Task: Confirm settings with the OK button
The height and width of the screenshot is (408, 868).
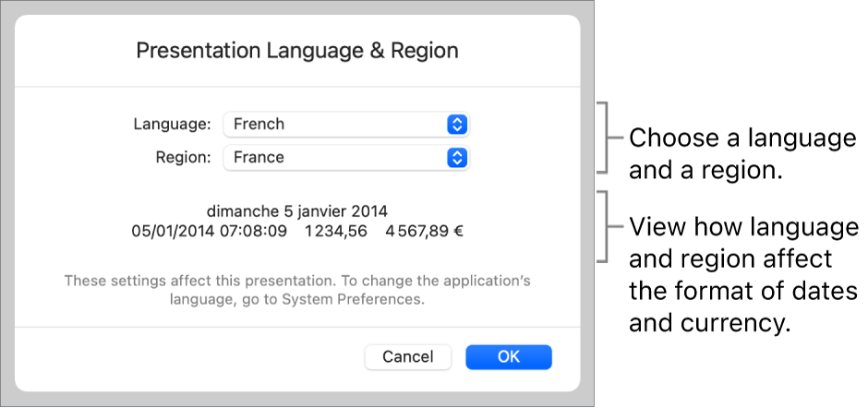Action: point(508,357)
